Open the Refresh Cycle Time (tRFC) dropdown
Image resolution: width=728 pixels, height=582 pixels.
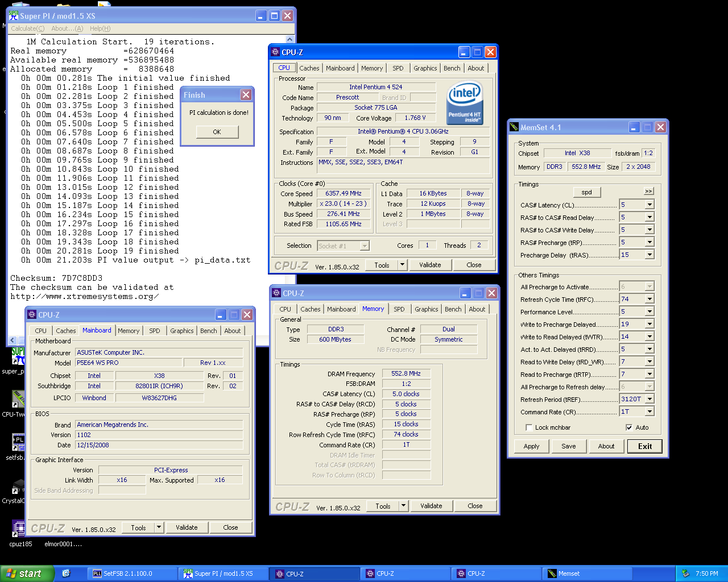(650, 299)
